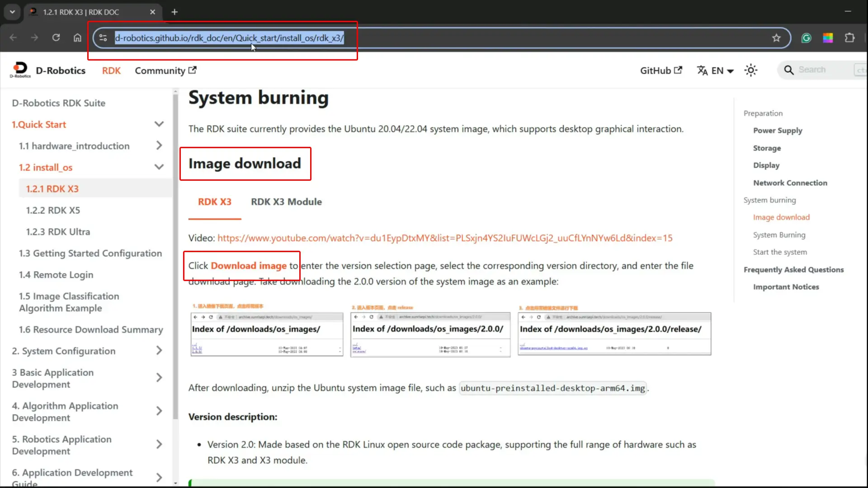Open the Grammarly extension icon
This screenshot has height=488, width=868.
[806, 38]
